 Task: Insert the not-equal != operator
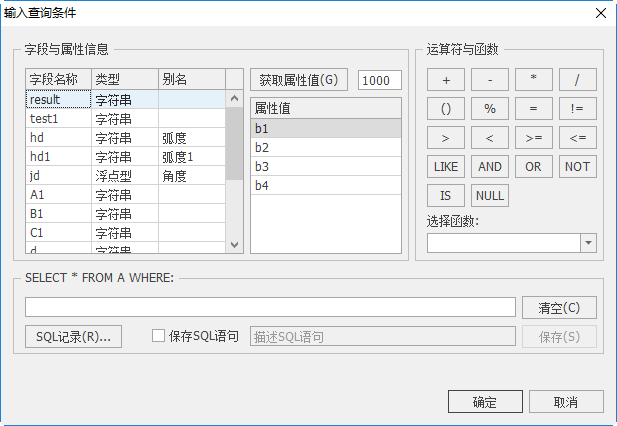(x=577, y=109)
